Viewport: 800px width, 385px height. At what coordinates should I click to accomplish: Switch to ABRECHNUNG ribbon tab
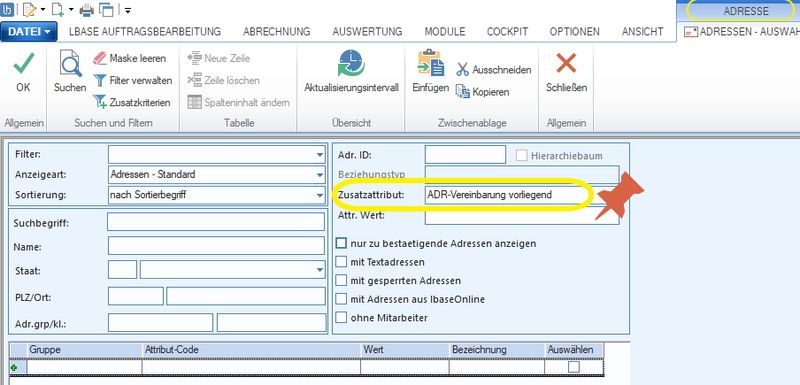[x=277, y=32]
